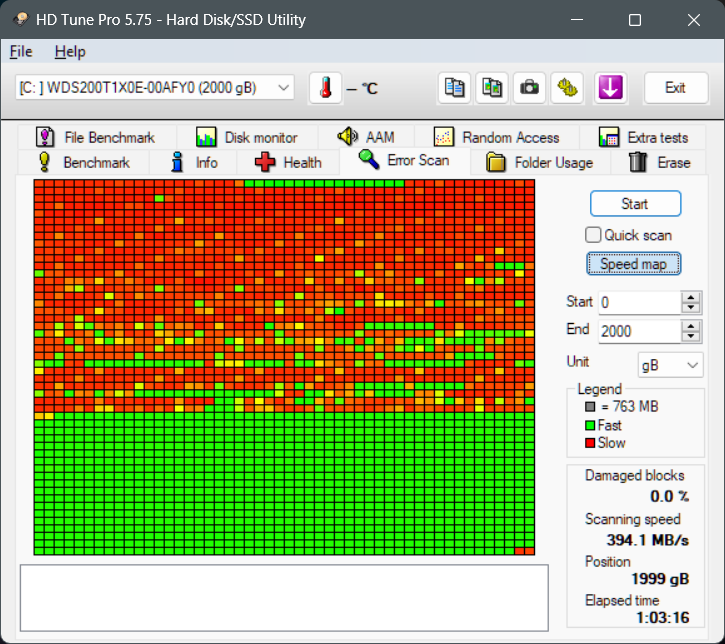Click the thermometer temperature icon
725x644 pixels.
[326, 88]
